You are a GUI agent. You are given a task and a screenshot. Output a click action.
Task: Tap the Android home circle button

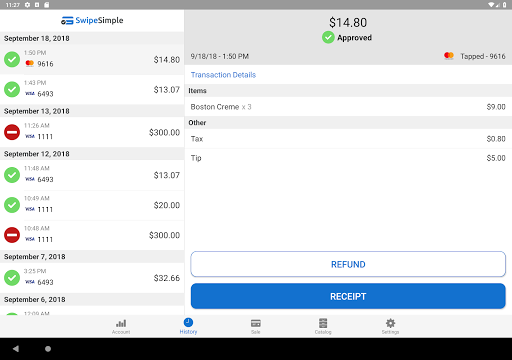pyautogui.click(x=48, y=349)
